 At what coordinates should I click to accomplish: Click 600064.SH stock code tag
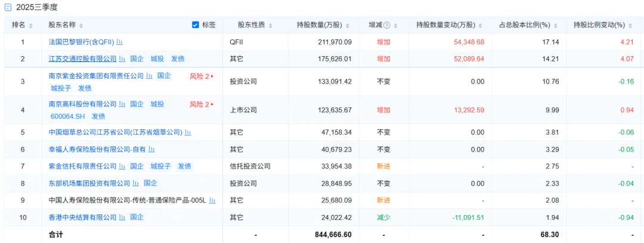[x=68, y=116]
